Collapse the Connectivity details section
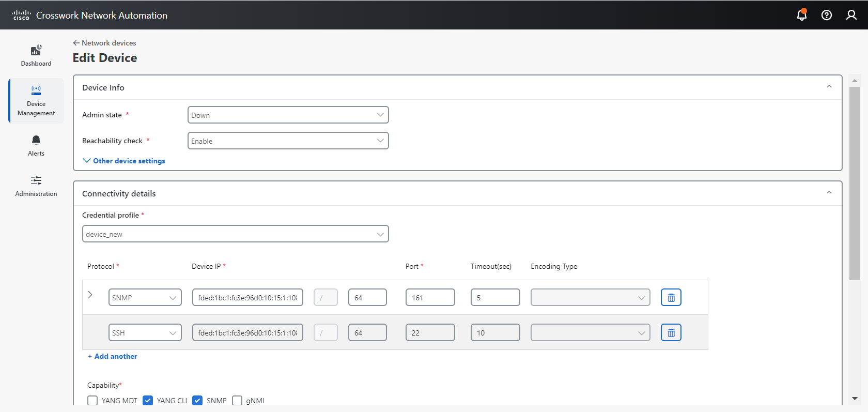This screenshot has width=868, height=412. click(x=829, y=193)
